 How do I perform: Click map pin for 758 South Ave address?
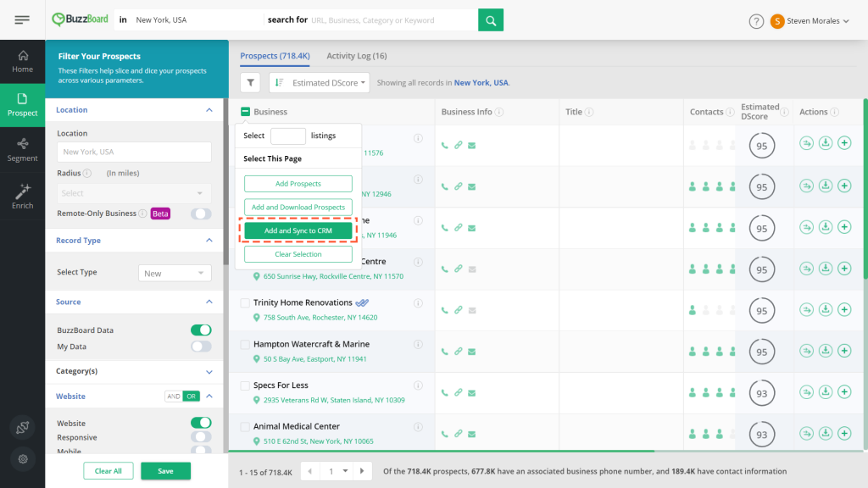tap(256, 318)
